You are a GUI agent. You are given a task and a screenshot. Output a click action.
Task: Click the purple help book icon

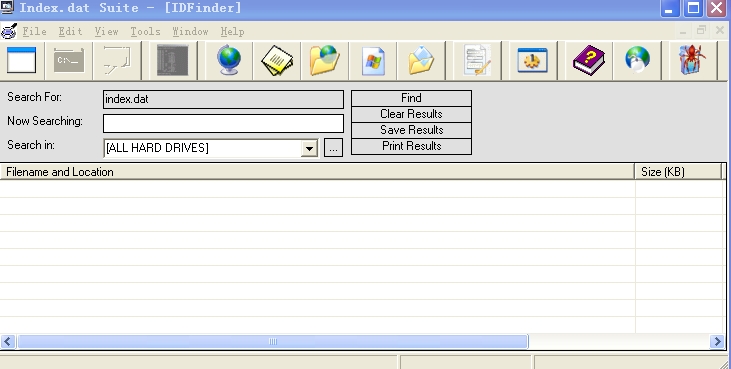(x=589, y=61)
